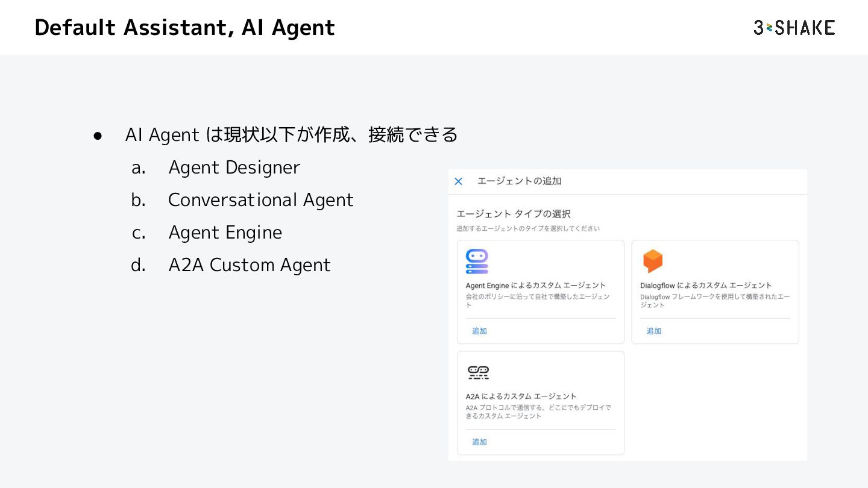Click the Agent Engine list item on slide
Screen dimensions: 868x488
click(x=225, y=233)
